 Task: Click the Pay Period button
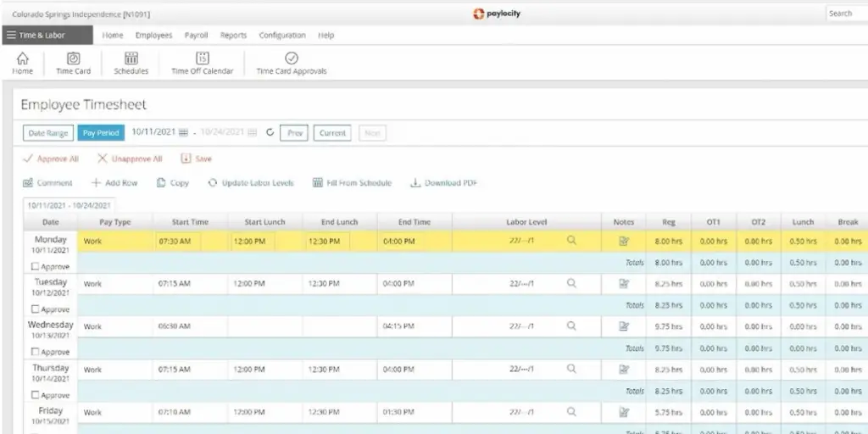coord(101,133)
